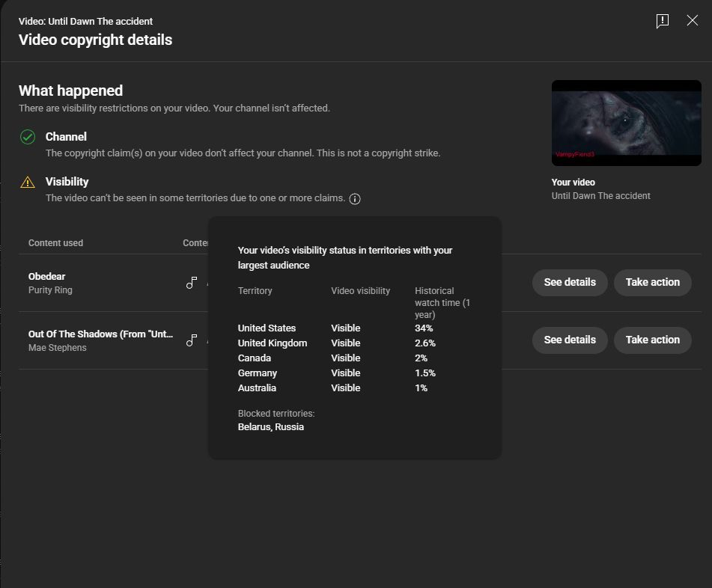Click the 2.6% watch time value
The image size is (712, 588).
click(425, 343)
